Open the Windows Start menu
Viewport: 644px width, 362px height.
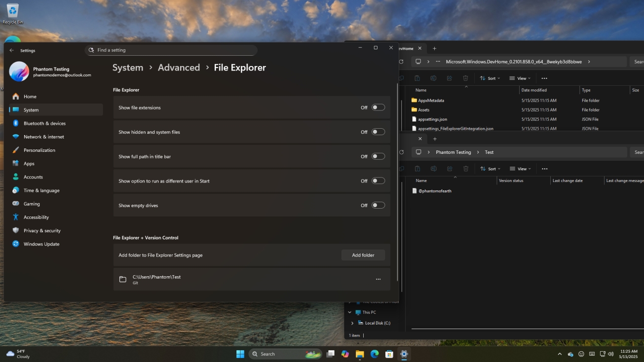point(240,354)
